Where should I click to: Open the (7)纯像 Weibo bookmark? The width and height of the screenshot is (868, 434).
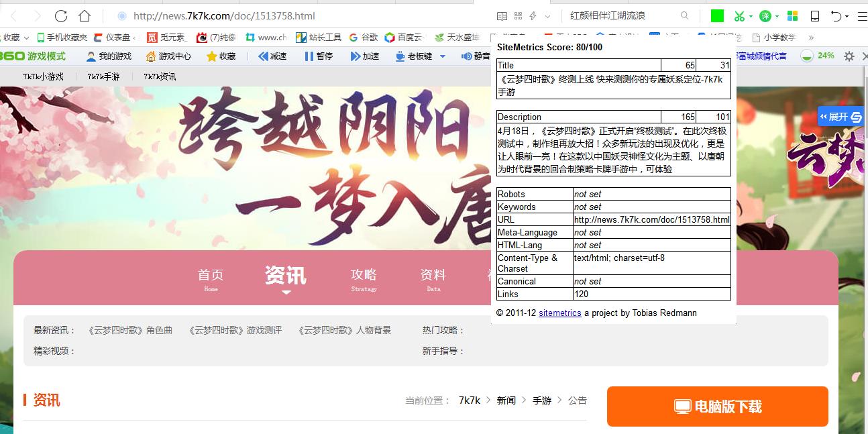tap(217, 38)
